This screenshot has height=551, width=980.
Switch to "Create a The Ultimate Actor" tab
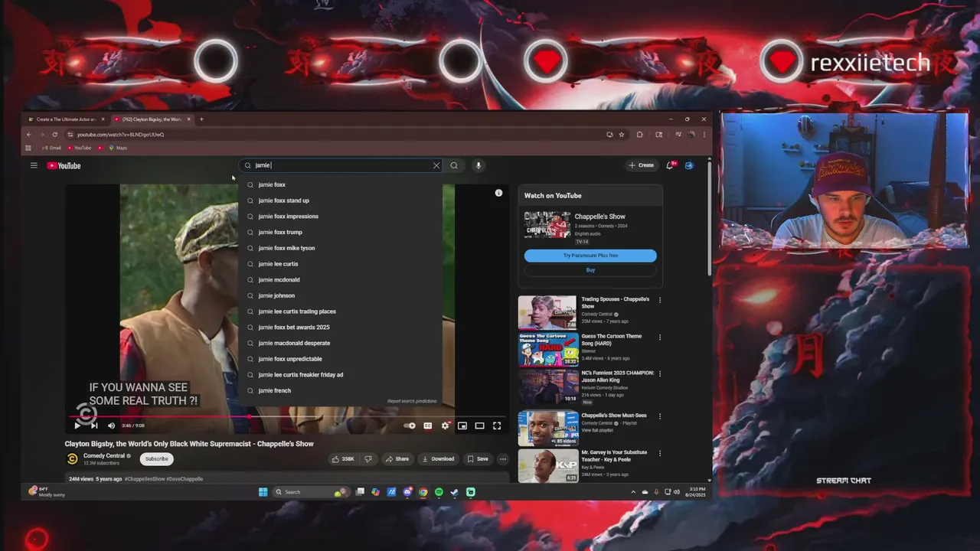tap(66, 119)
